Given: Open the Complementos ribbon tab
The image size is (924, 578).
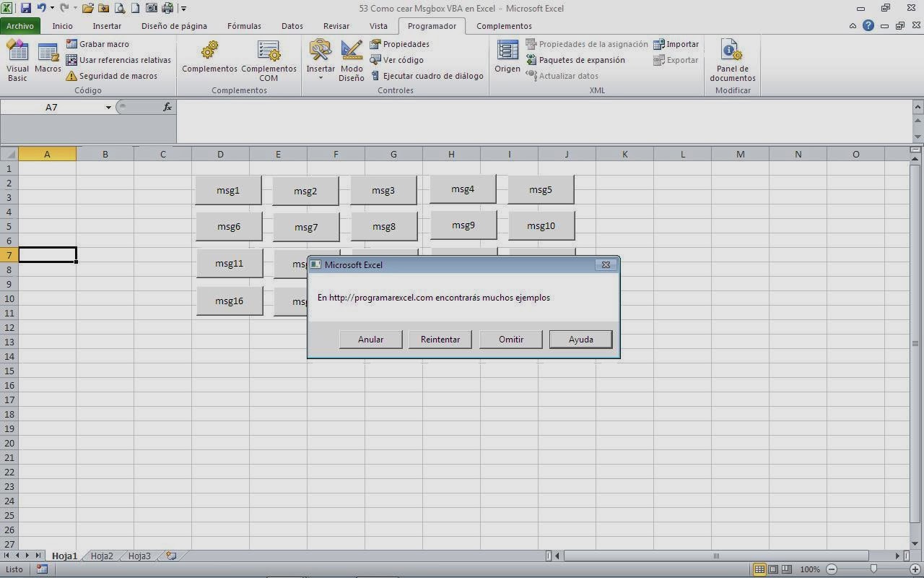Looking at the screenshot, I should click(x=504, y=26).
